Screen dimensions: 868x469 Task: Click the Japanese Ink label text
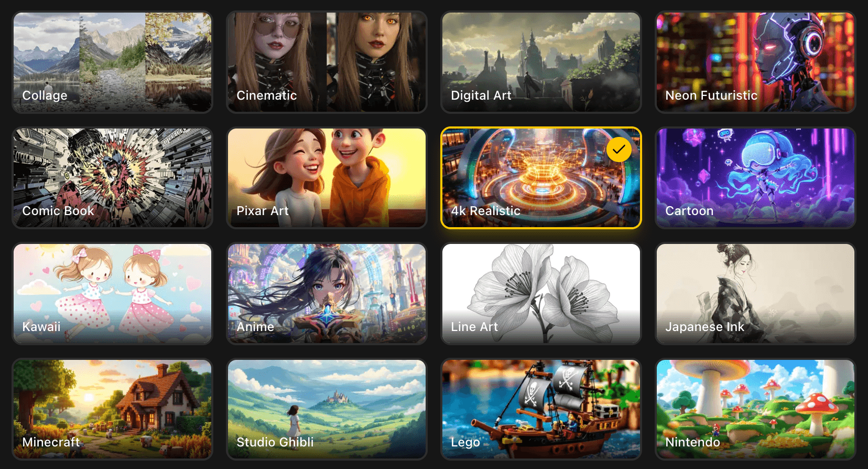coord(704,327)
